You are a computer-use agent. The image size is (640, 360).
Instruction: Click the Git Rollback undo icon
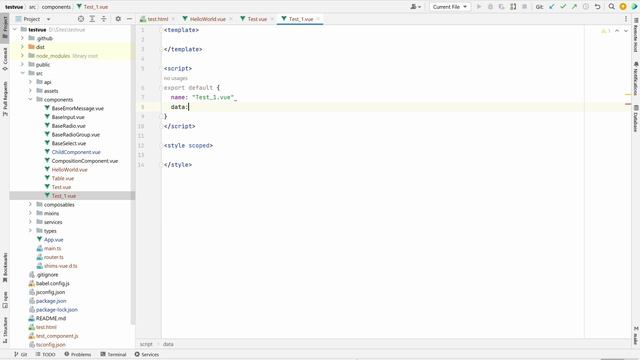[x=597, y=7]
